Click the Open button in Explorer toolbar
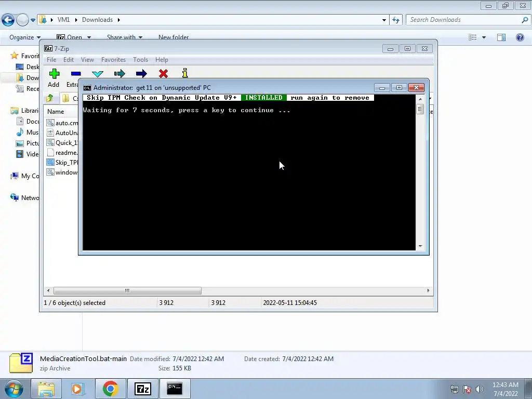Image resolution: width=532 pixels, height=399 pixels. click(x=70, y=37)
